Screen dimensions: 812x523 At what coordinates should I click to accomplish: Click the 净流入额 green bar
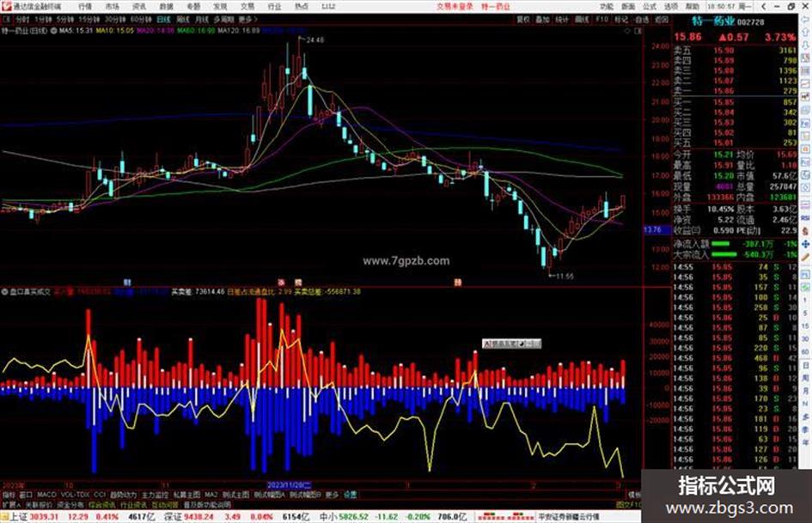[x=720, y=243]
